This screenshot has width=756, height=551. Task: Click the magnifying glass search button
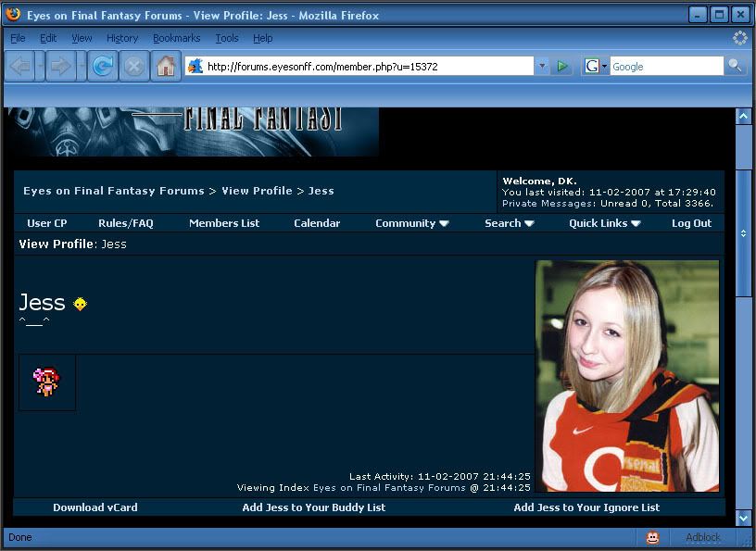click(736, 66)
